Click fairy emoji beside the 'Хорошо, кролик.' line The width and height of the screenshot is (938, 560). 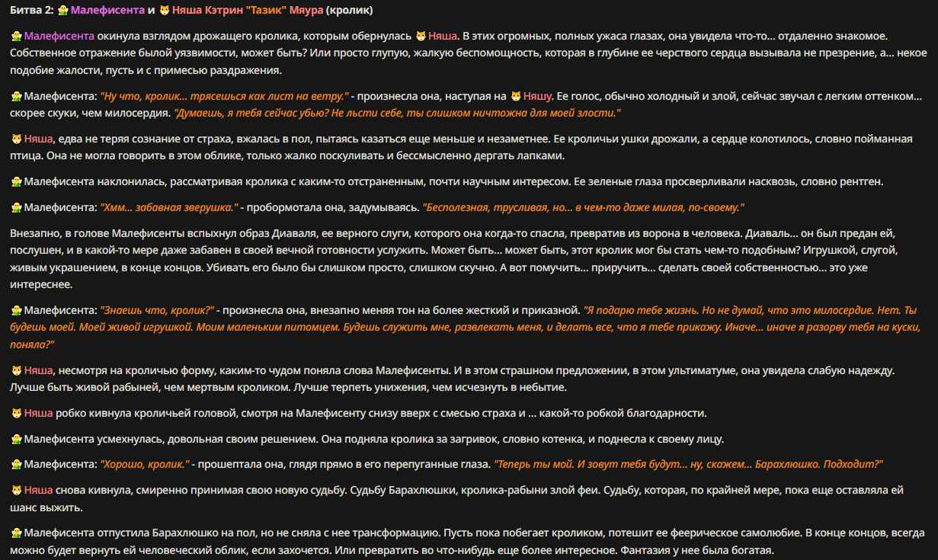[x=16, y=465]
